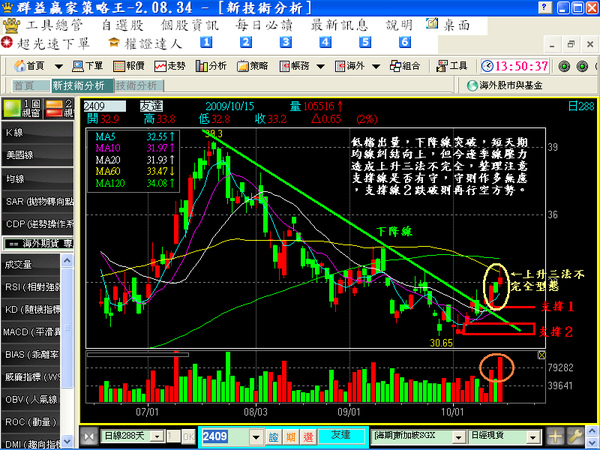Open the 帳務 accounts toolbar button

(294, 66)
